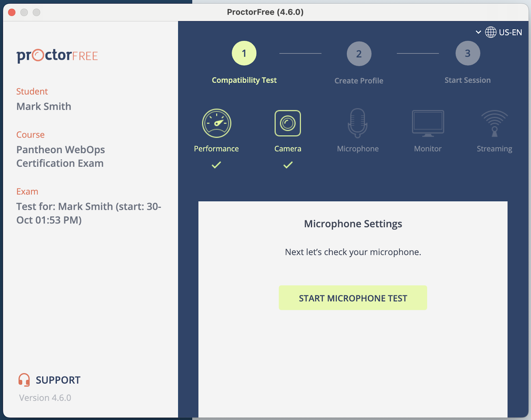Click the ProctorFree logo
This screenshot has height=420, width=531.
pos(57,56)
